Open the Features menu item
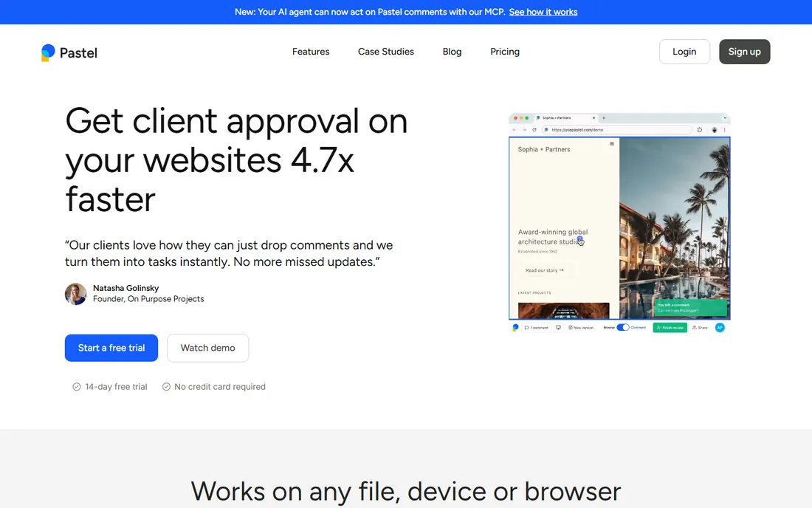This screenshot has height=508, width=812. point(311,52)
